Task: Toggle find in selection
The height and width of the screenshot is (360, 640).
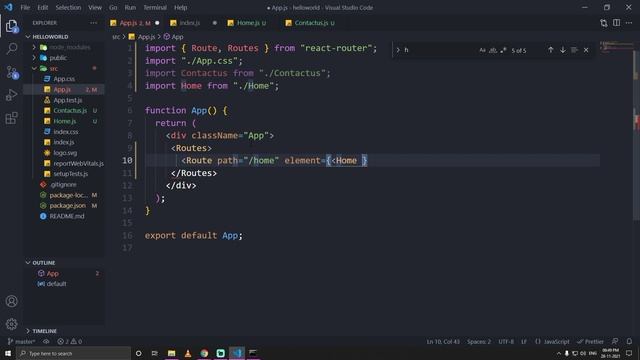Action: pos(574,50)
